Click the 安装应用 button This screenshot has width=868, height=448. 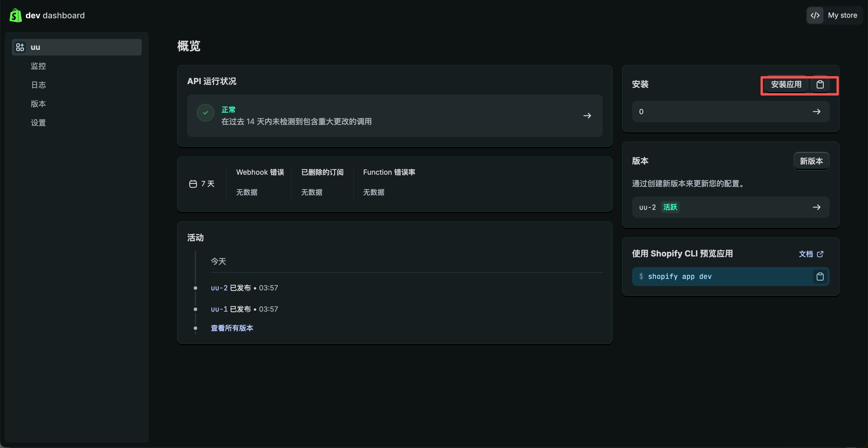786,84
